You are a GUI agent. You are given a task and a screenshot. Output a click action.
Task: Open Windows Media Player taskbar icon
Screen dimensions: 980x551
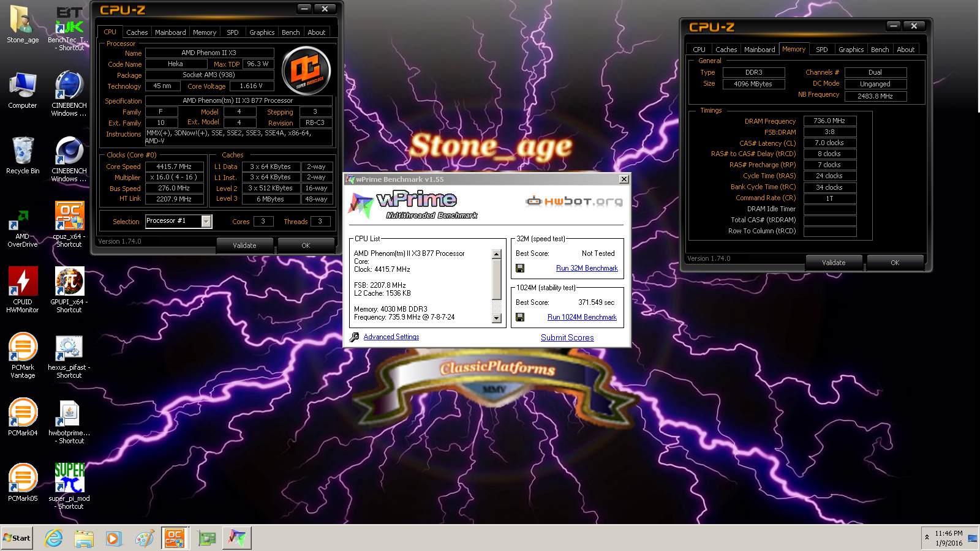[x=113, y=538]
